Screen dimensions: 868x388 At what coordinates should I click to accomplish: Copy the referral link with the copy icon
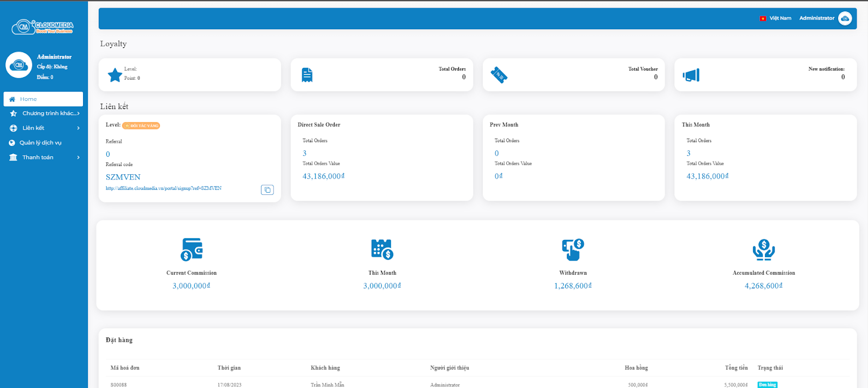pos(267,190)
